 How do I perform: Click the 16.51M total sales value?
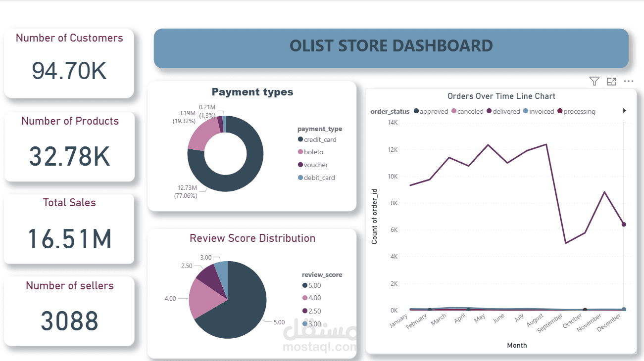point(69,238)
